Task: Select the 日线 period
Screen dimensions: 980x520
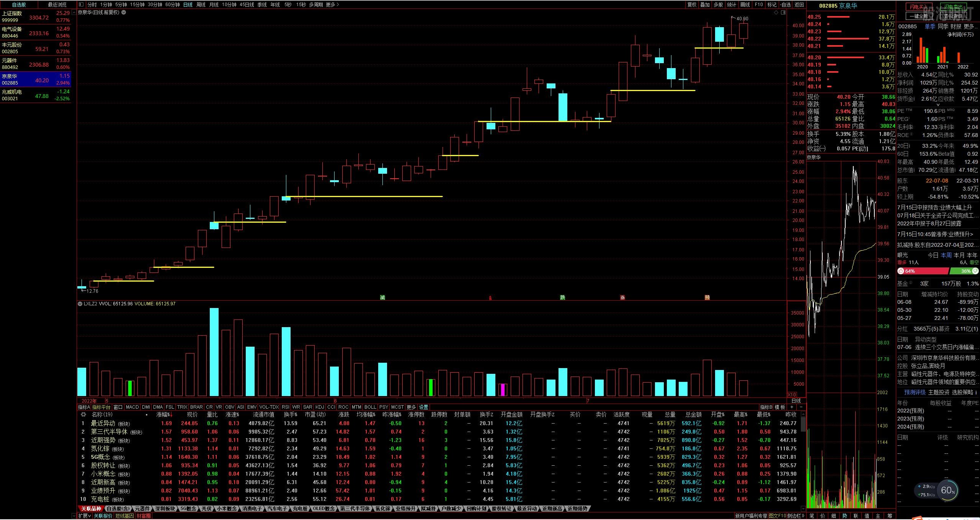Action: (188, 5)
